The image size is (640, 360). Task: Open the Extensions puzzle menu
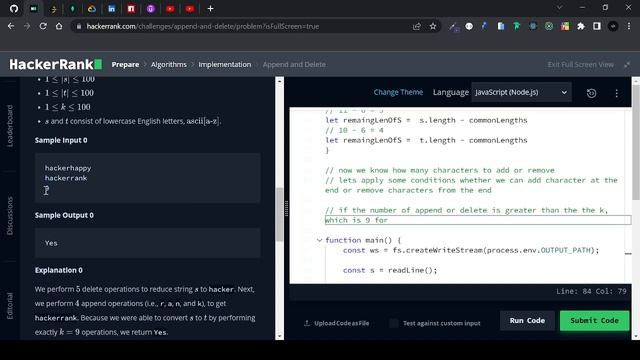(581, 26)
